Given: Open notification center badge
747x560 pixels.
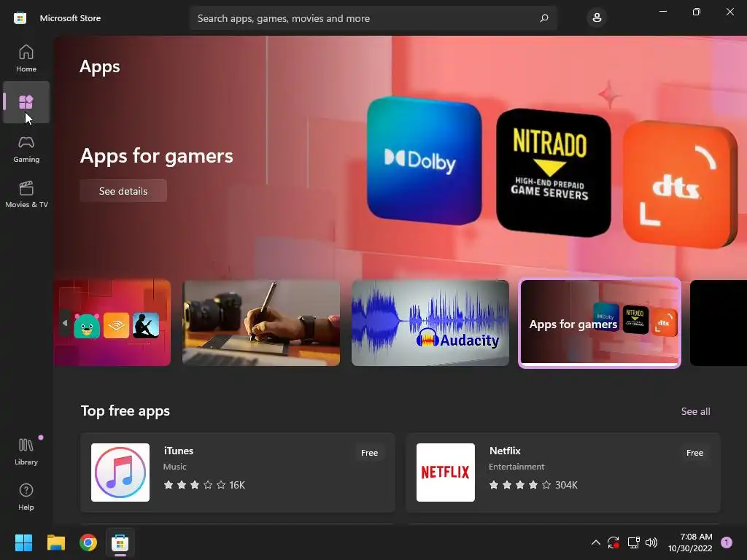Looking at the screenshot, I should (726, 542).
